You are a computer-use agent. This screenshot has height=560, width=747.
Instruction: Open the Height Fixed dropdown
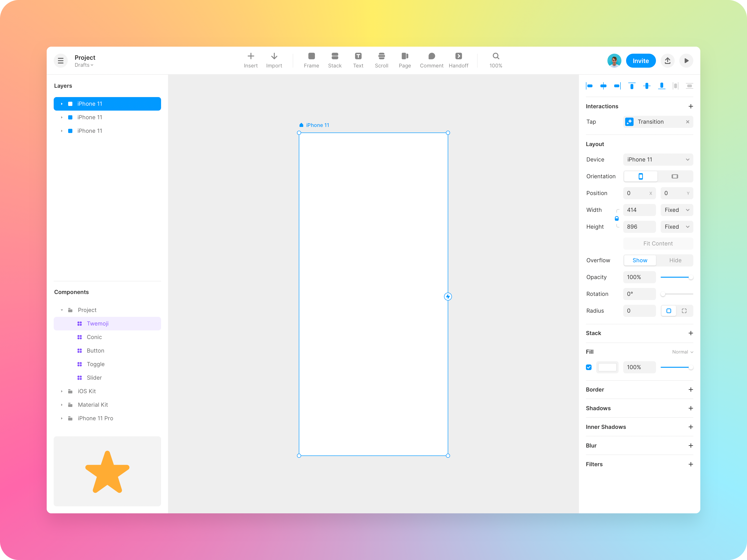tap(677, 227)
